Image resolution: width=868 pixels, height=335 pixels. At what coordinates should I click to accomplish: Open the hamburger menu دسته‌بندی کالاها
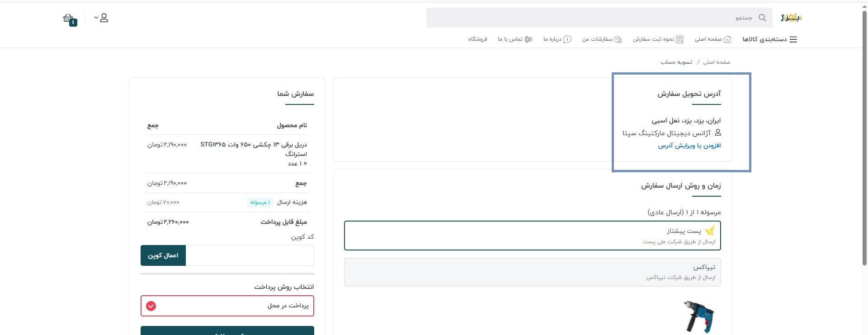[793, 39]
